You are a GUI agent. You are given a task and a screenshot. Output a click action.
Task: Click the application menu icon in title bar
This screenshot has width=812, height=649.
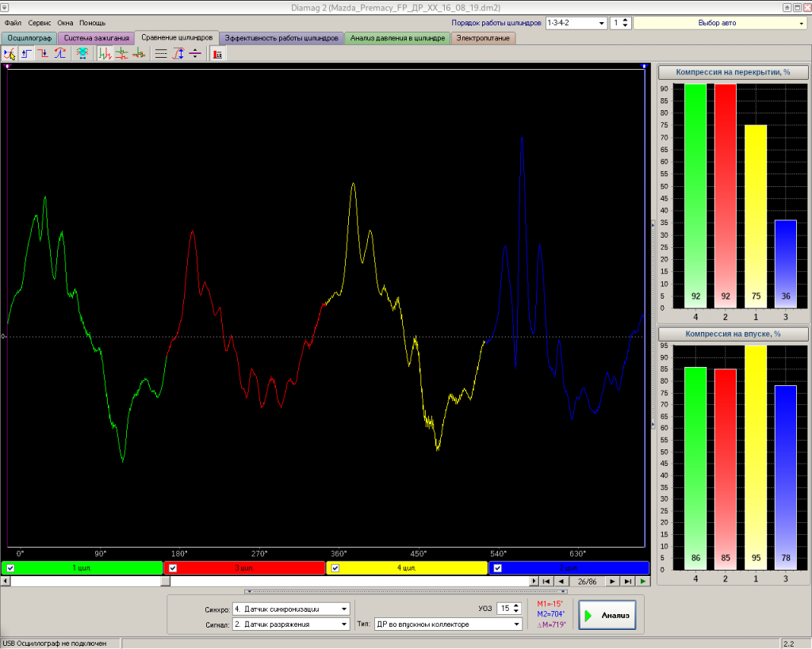point(4,7)
